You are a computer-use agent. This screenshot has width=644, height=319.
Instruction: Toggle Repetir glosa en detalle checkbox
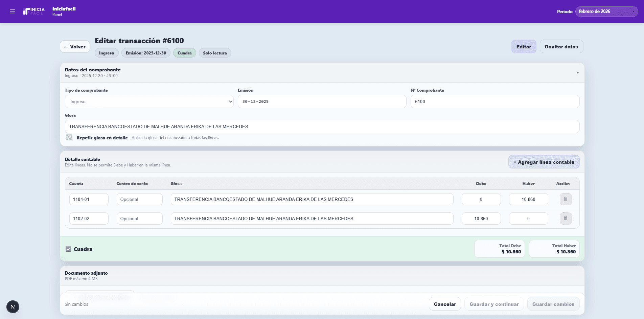(x=69, y=137)
